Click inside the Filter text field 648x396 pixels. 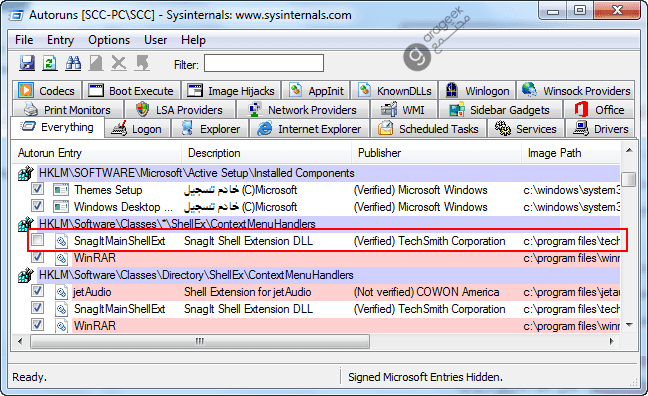(x=264, y=64)
